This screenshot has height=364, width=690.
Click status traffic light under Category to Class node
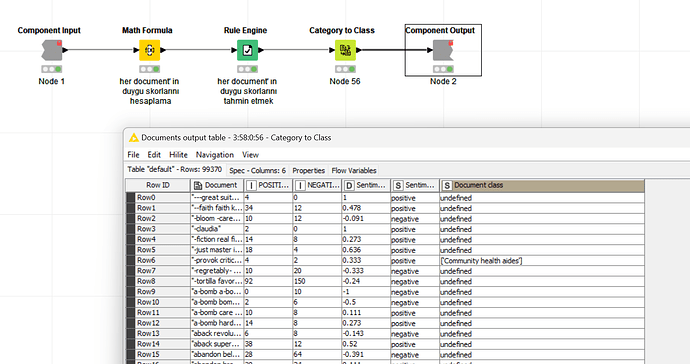pyautogui.click(x=345, y=69)
